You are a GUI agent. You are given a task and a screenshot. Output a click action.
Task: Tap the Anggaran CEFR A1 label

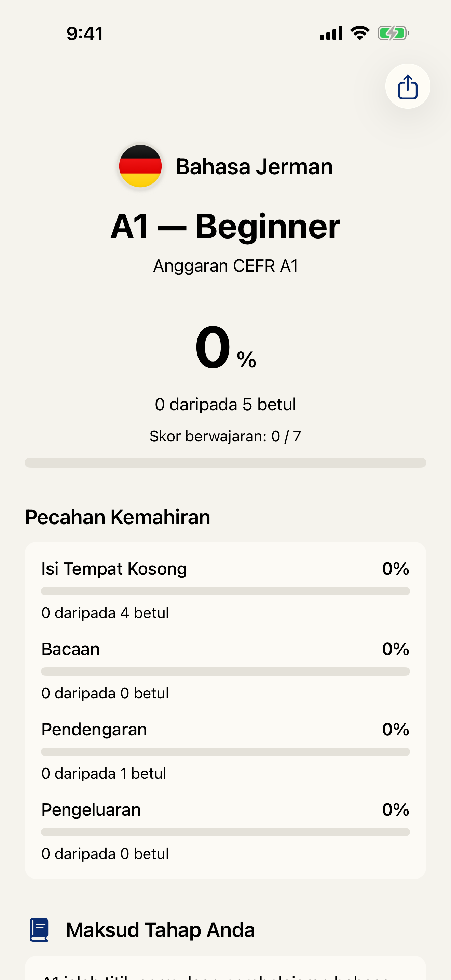pos(225,266)
